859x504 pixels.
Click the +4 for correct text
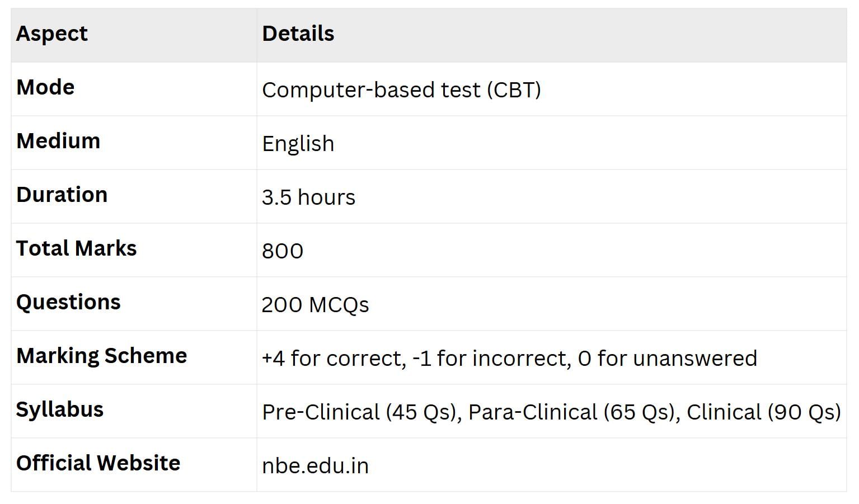[334, 359]
